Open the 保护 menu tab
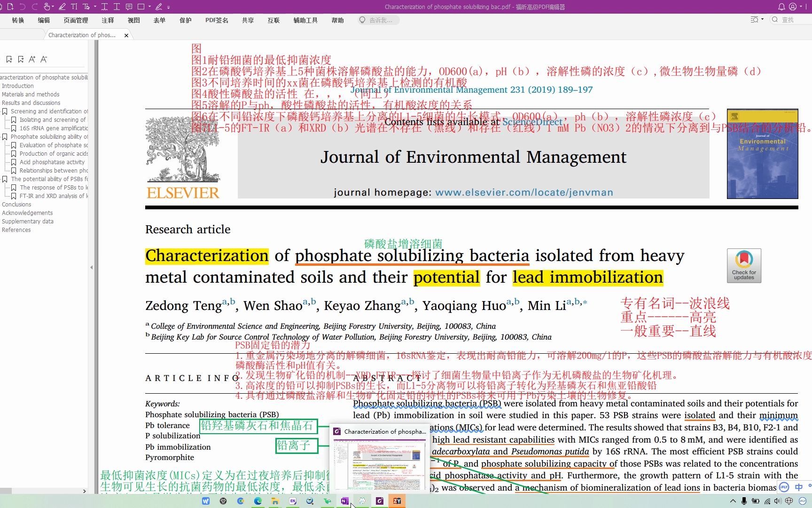The width and height of the screenshot is (812, 508). [x=185, y=20]
